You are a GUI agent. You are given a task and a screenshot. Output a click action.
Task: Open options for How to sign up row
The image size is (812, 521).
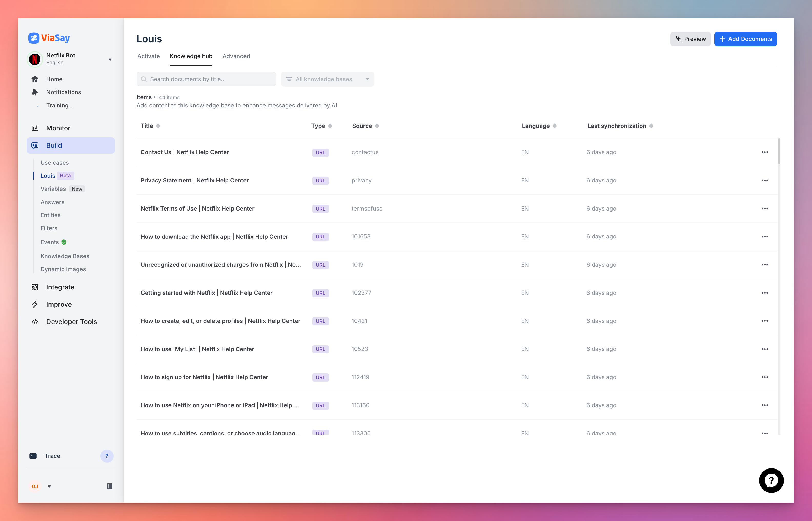point(765,377)
